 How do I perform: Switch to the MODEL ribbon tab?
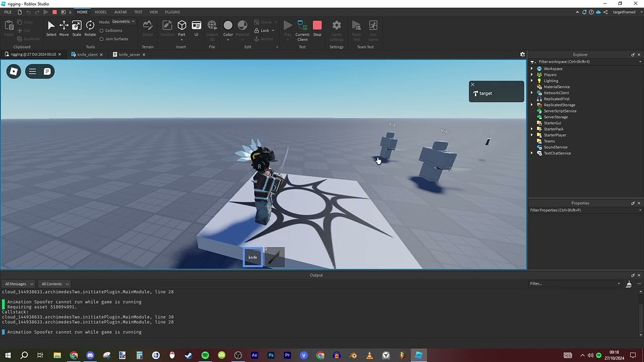pyautogui.click(x=101, y=11)
